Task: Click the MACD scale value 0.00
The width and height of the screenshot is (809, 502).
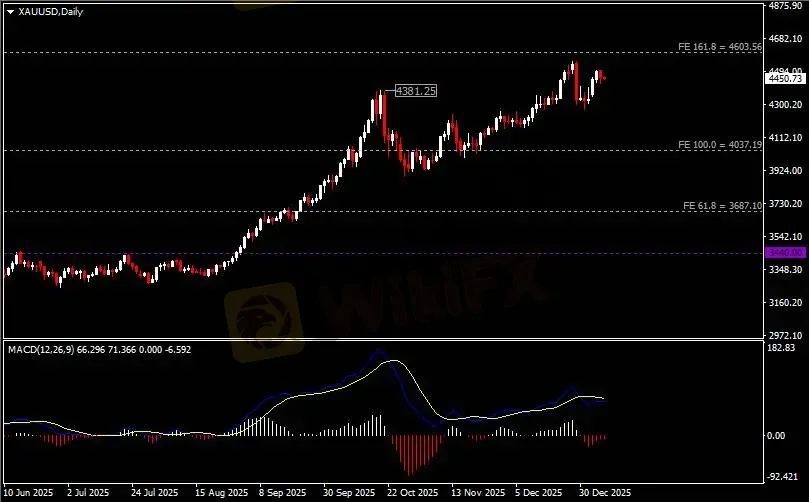Action: coord(776,436)
